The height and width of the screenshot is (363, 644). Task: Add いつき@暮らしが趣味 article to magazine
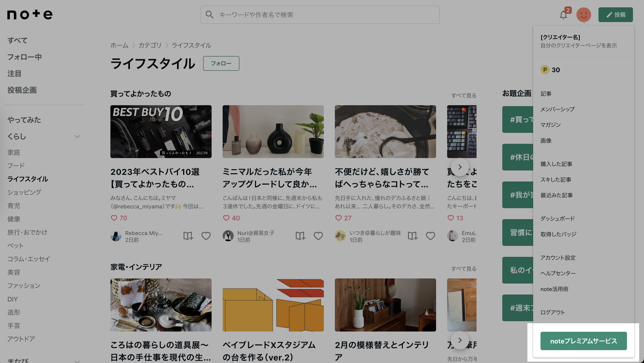tap(412, 236)
